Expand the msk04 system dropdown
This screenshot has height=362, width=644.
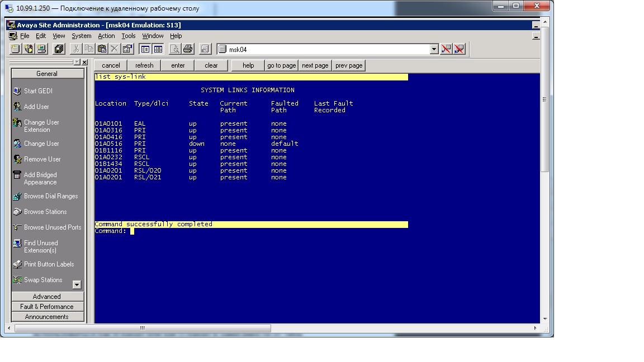coord(434,49)
